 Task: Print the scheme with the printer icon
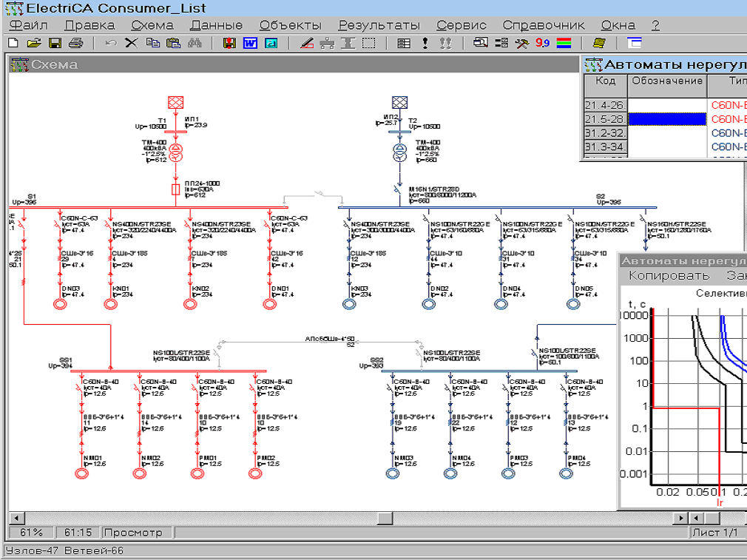coord(75,43)
